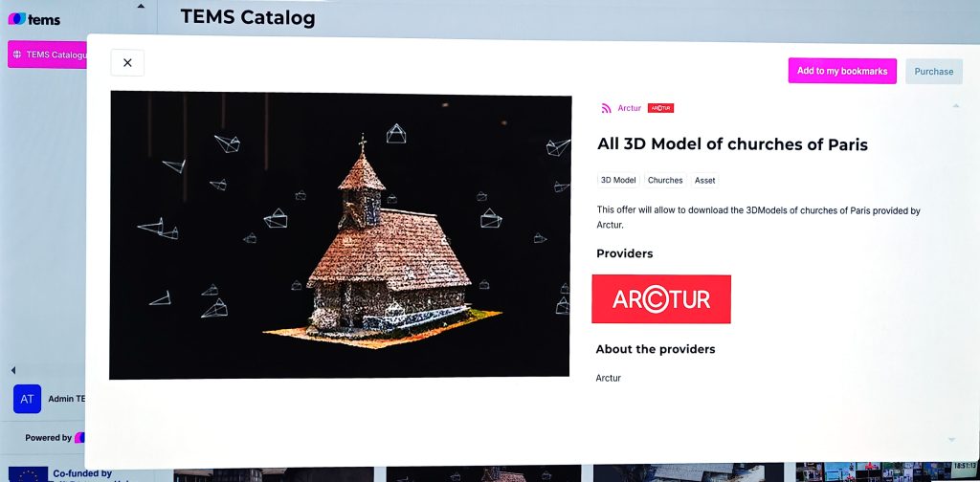
Task: Collapse sidebar using the up arrow
Action: (x=142, y=7)
